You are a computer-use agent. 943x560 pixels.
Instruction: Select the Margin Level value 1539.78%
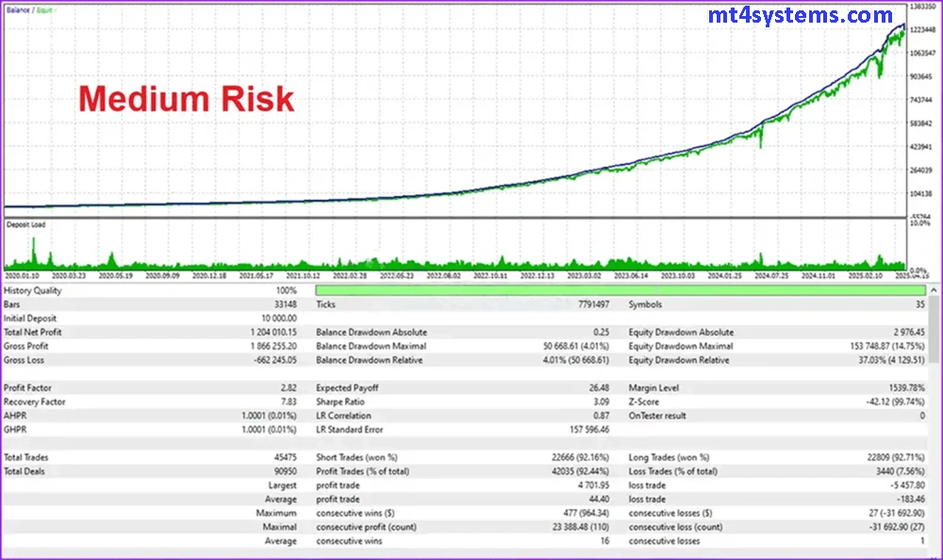890,387
